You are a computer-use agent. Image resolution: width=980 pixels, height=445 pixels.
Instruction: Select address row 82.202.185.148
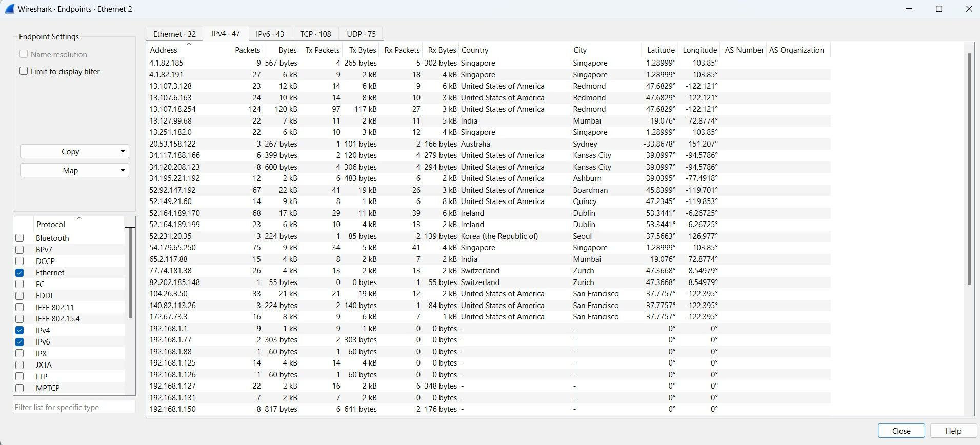click(489, 282)
